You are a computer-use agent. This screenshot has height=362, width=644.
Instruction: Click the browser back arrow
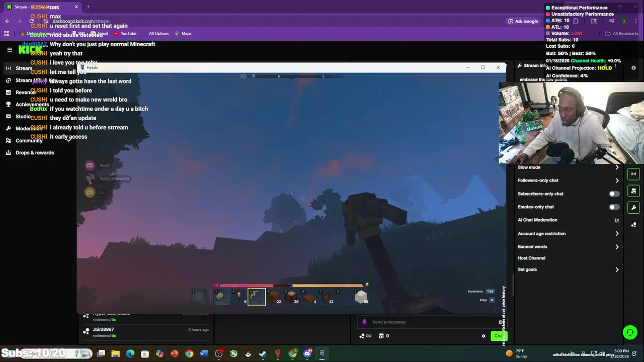[x=7, y=21]
